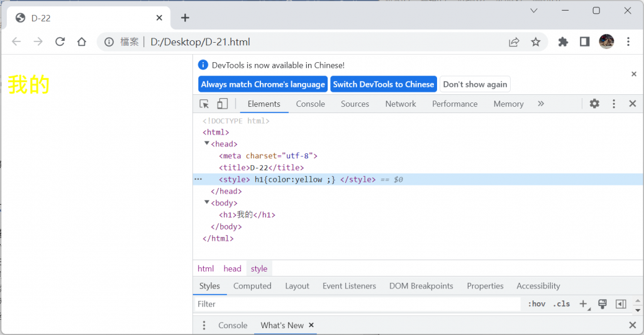Toggle the device toolbar icon
Screen dimensions: 644x335
point(222,104)
